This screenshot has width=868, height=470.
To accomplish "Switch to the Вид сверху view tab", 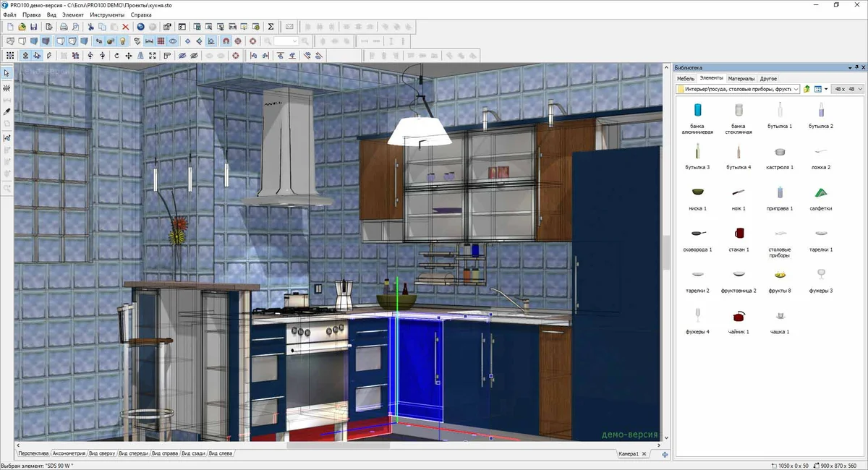I will pos(102,454).
